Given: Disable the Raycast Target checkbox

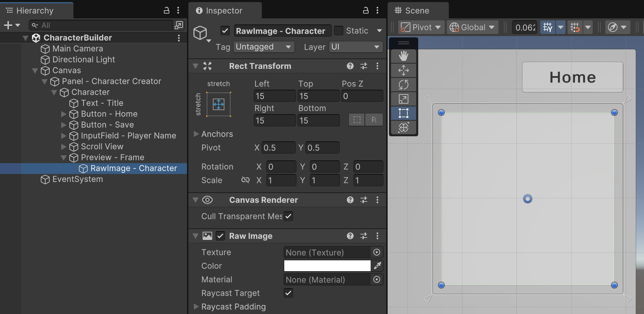Looking at the screenshot, I should point(288,293).
